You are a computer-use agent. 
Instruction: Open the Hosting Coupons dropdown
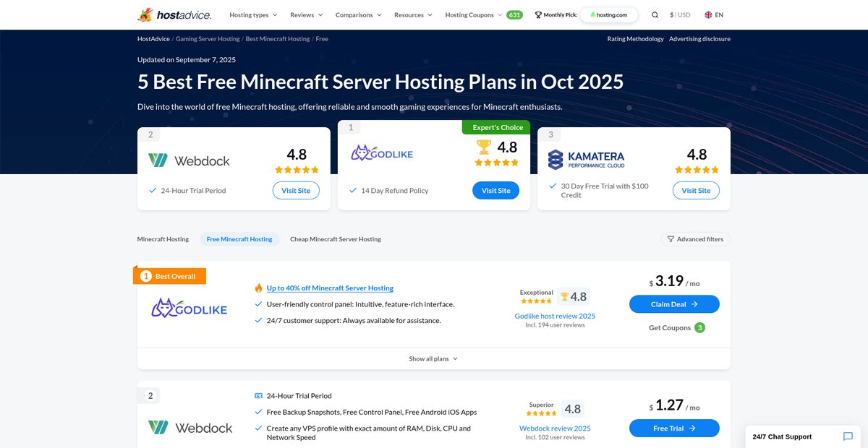(473, 14)
